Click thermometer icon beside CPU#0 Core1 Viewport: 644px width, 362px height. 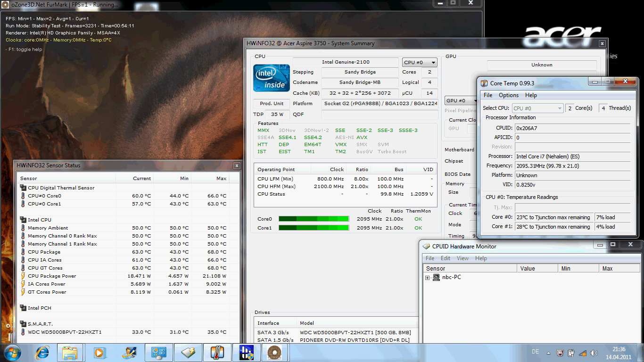click(x=23, y=204)
